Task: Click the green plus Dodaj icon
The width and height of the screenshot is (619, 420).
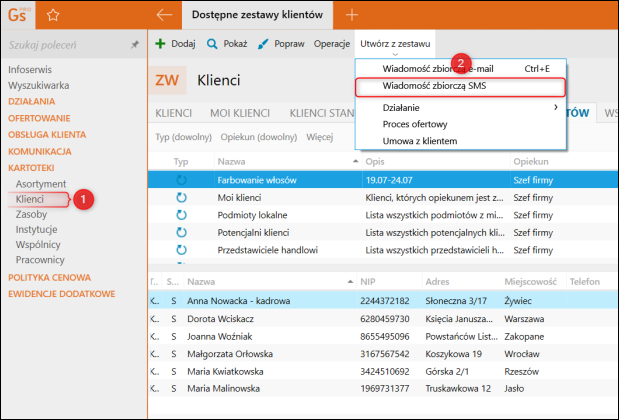Action: (x=160, y=44)
